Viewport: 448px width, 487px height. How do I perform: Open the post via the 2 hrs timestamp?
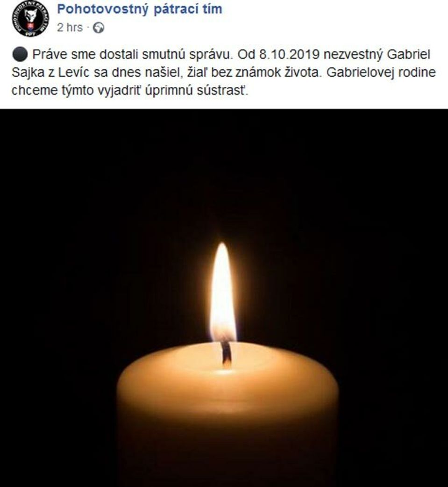(70, 28)
